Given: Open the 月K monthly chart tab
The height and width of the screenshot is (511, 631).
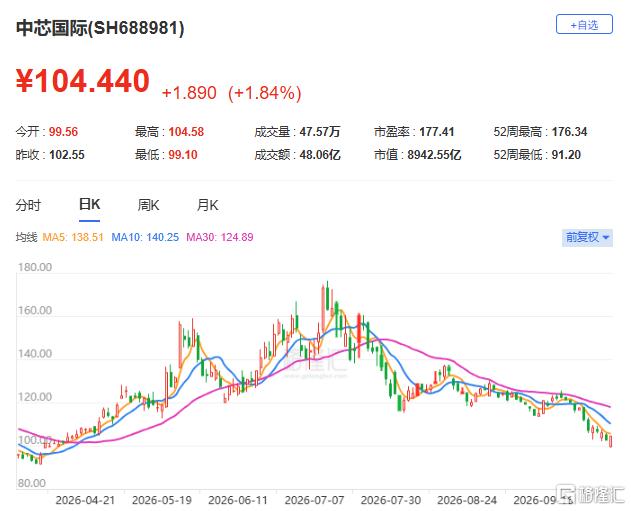Looking at the screenshot, I should point(207,205).
